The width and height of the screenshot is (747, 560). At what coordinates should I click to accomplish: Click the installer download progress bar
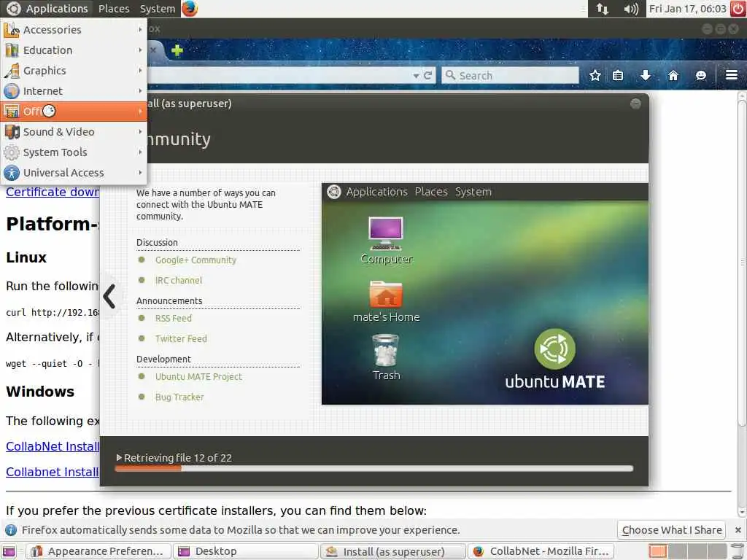(x=374, y=469)
